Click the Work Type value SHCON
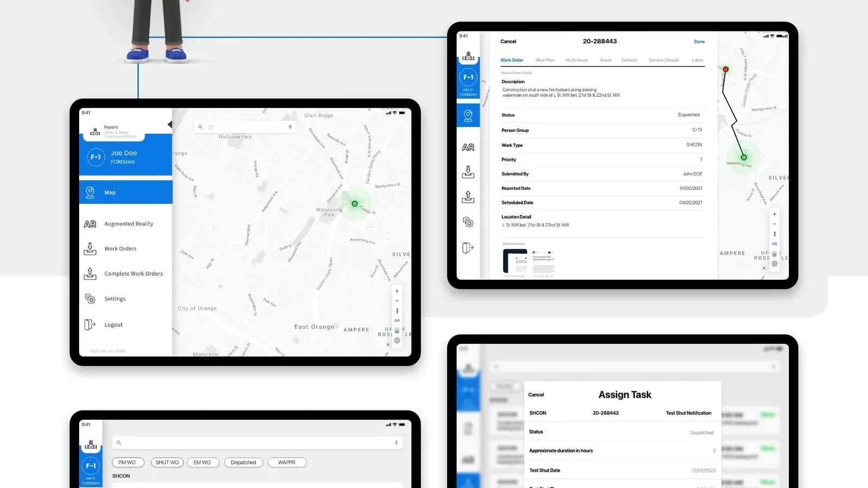This screenshot has width=868, height=488. coord(694,145)
